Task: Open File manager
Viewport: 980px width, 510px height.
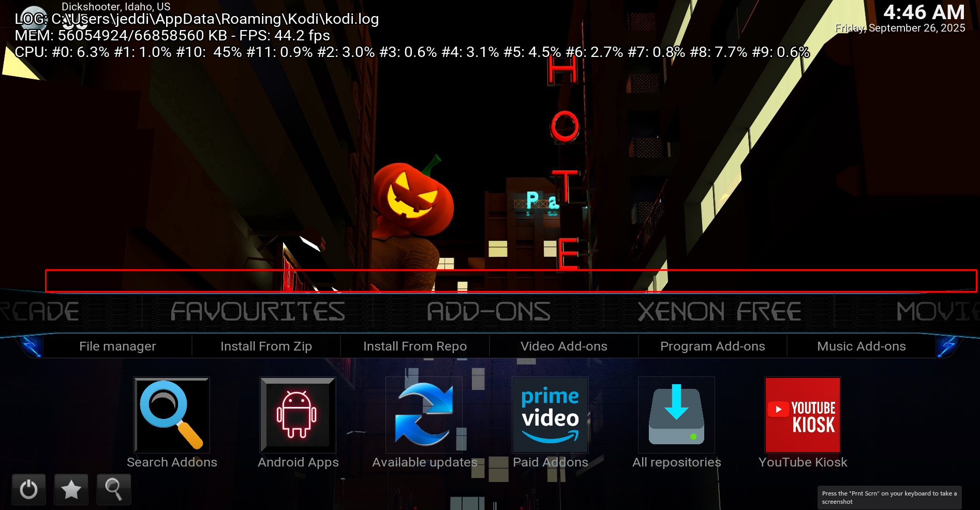Action: pos(117,346)
